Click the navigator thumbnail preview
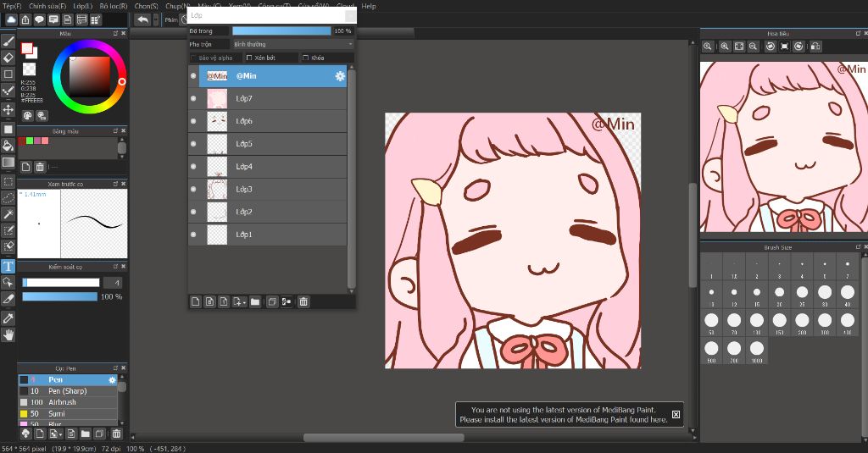This screenshot has width=868, height=453. tap(783, 146)
